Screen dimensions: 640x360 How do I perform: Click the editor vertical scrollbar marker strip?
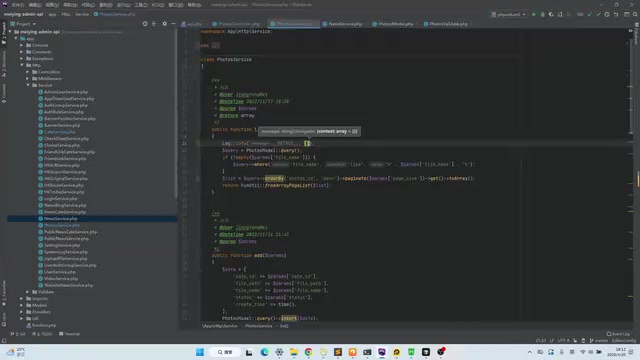coord(631,176)
